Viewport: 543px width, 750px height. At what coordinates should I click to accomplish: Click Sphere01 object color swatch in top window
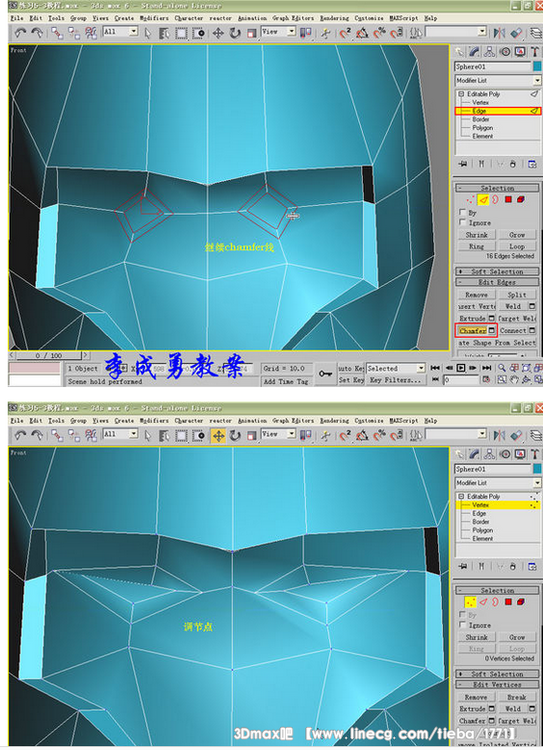(x=537, y=66)
